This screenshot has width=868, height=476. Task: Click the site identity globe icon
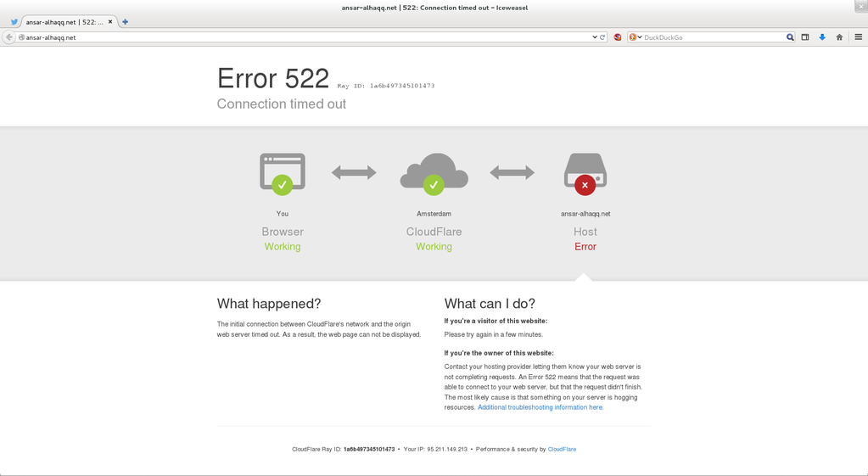coord(21,37)
